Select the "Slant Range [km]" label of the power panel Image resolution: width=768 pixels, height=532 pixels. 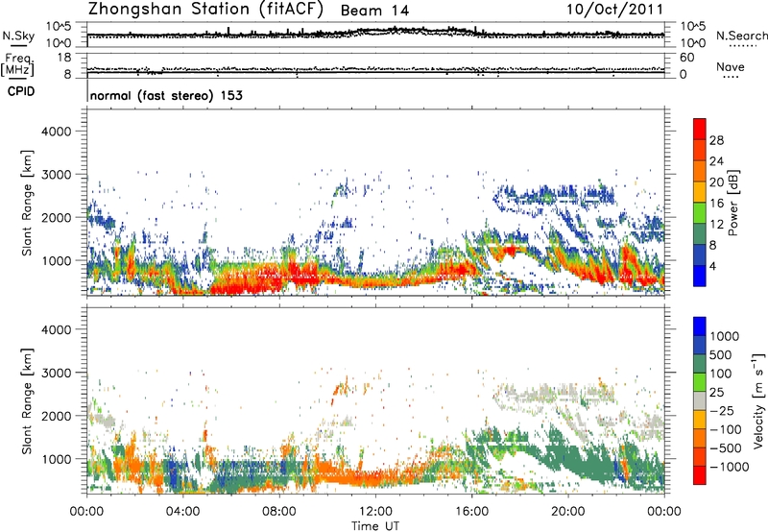pos(27,203)
